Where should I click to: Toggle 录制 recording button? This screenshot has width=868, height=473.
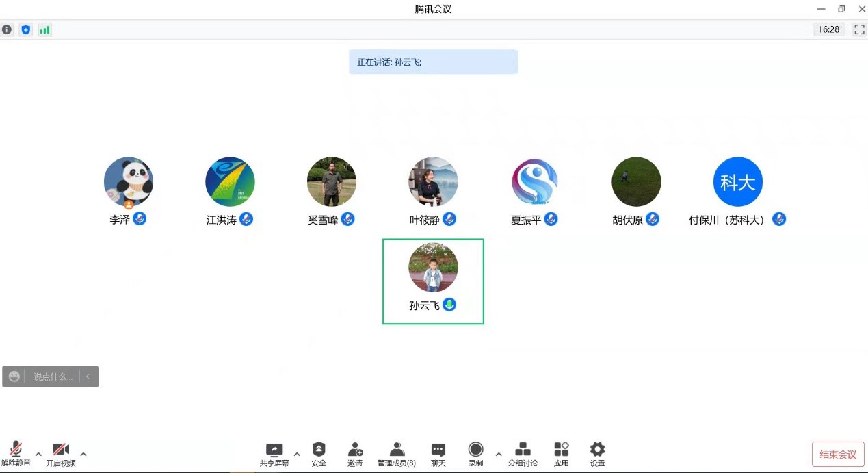pyautogui.click(x=475, y=454)
